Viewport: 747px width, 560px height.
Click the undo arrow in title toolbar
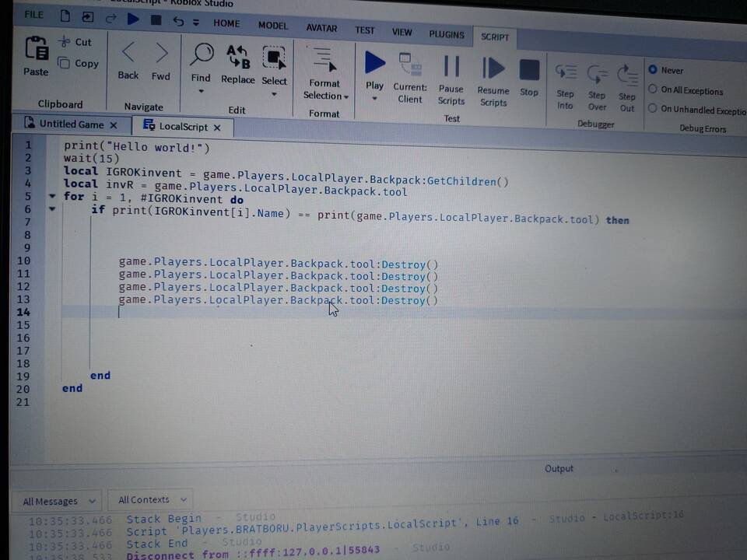177,21
